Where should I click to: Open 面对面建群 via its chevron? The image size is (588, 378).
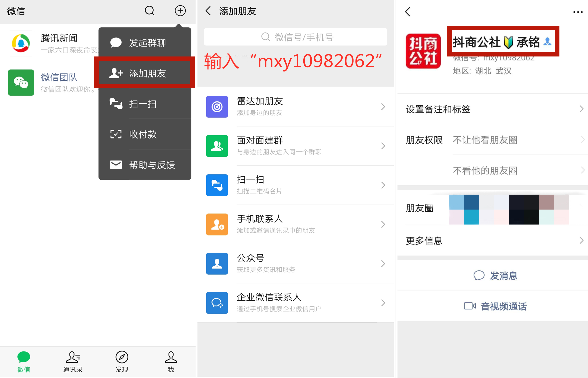383,146
